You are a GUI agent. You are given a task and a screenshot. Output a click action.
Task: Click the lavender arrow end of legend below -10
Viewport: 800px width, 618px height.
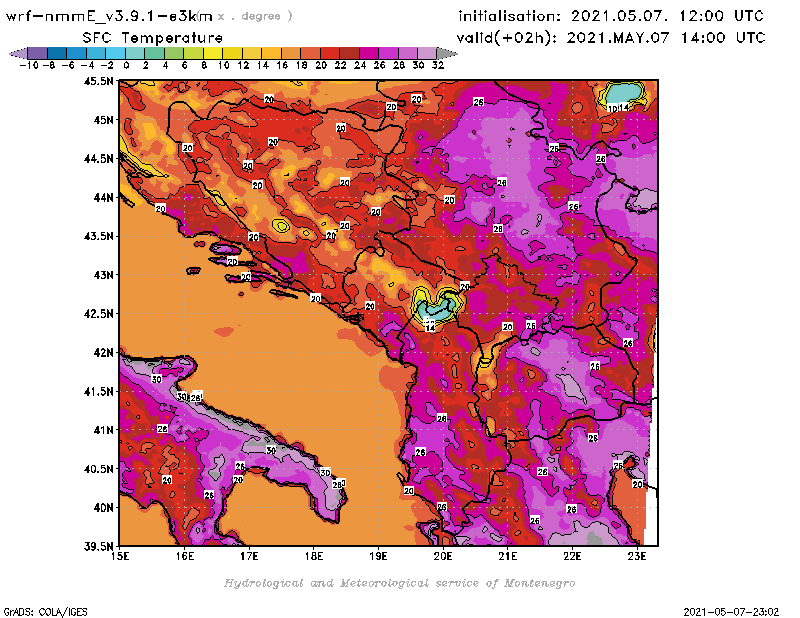19,53
